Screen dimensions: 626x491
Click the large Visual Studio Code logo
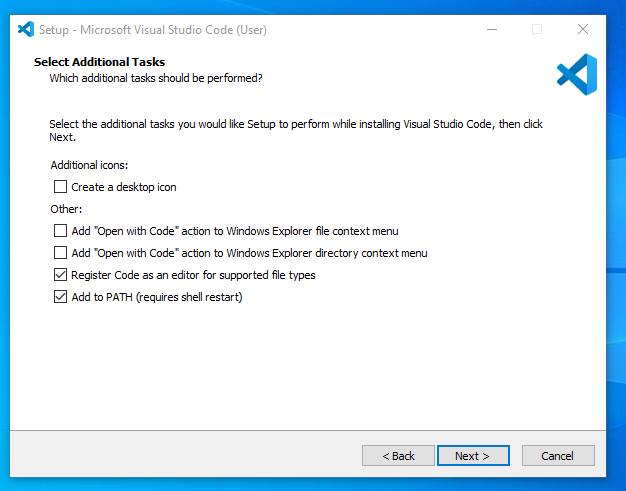(577, 75)
